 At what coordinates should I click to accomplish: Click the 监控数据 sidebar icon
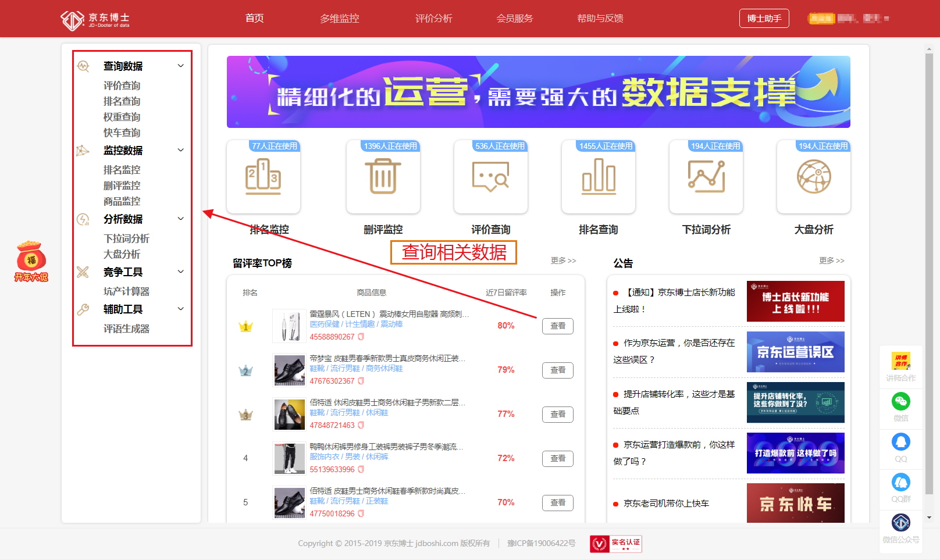(x=83, y=151)
